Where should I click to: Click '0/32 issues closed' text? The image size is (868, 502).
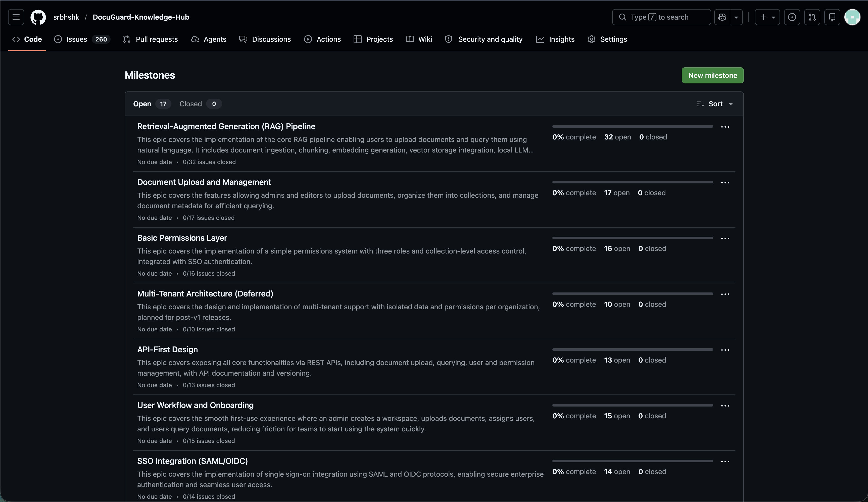209,162
